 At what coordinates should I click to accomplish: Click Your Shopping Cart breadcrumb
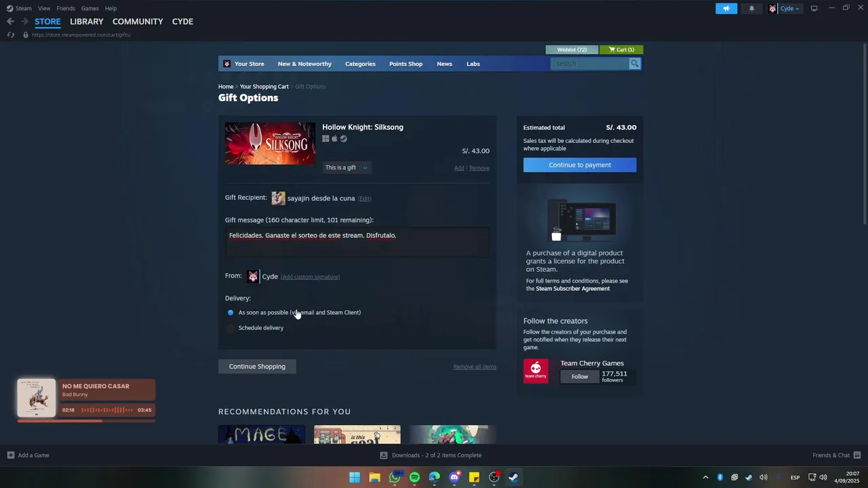point(264,87)
